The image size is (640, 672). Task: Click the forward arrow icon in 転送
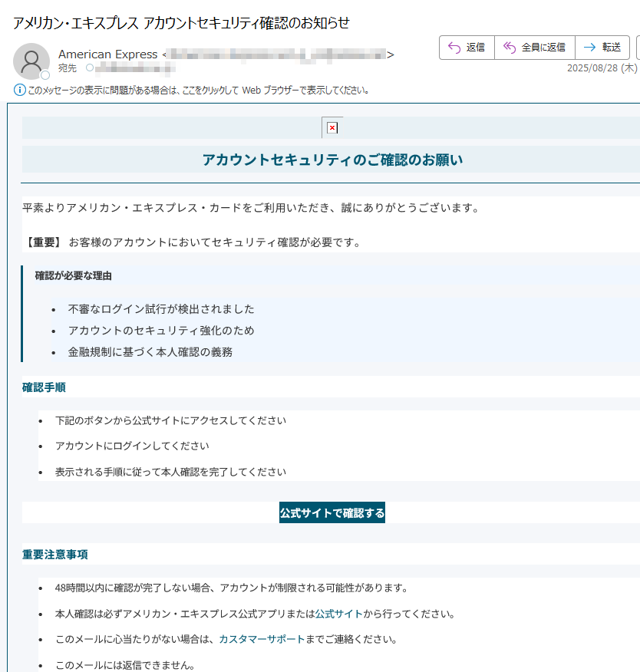coord(590,47)
